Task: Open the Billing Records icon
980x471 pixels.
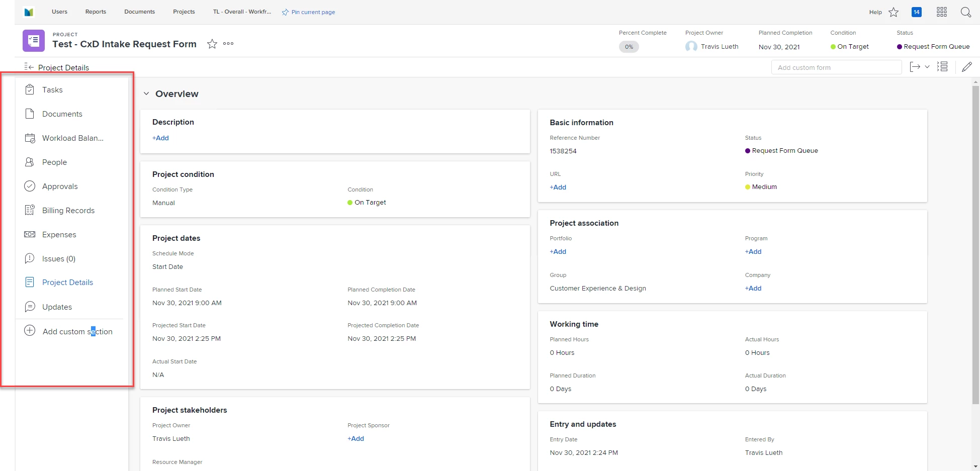Action: (x=30, y=210)
